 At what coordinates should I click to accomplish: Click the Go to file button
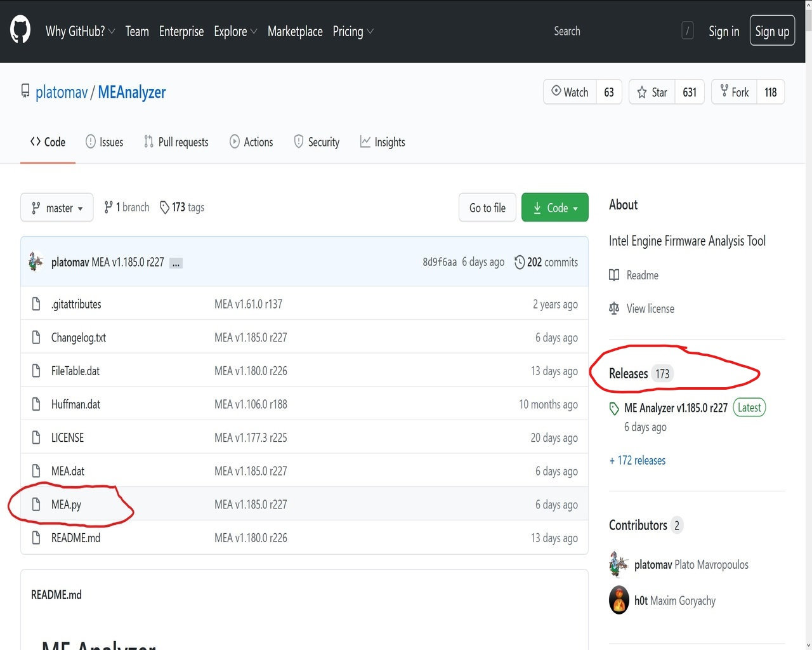(x=487, y=208)
